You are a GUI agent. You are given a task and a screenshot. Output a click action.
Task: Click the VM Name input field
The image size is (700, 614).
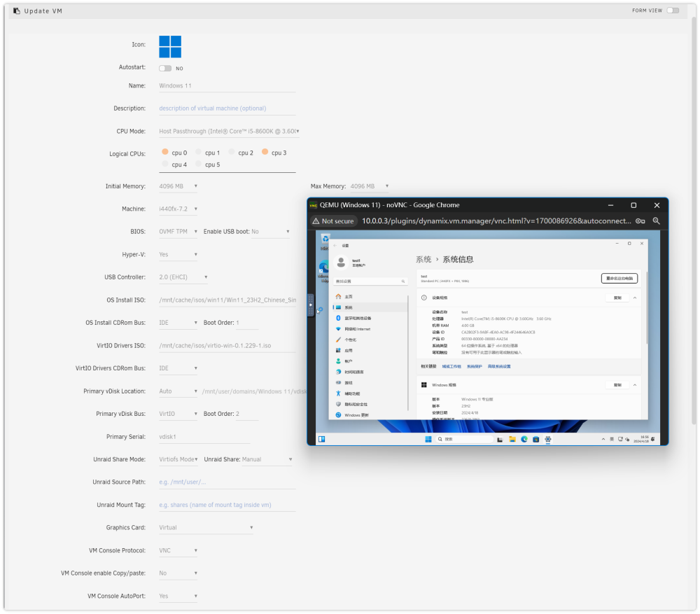pyautogui.click(x=227, y=85)
